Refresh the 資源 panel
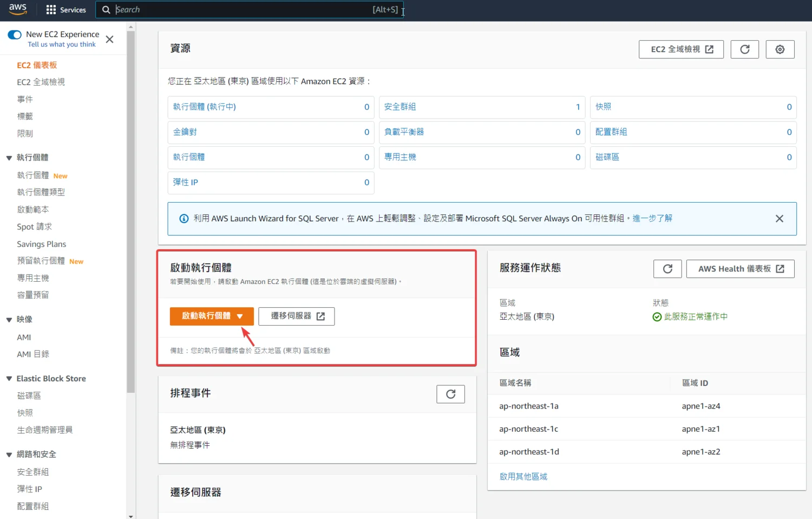The width and height of the screenshot is (812, 519). [745, 49]
